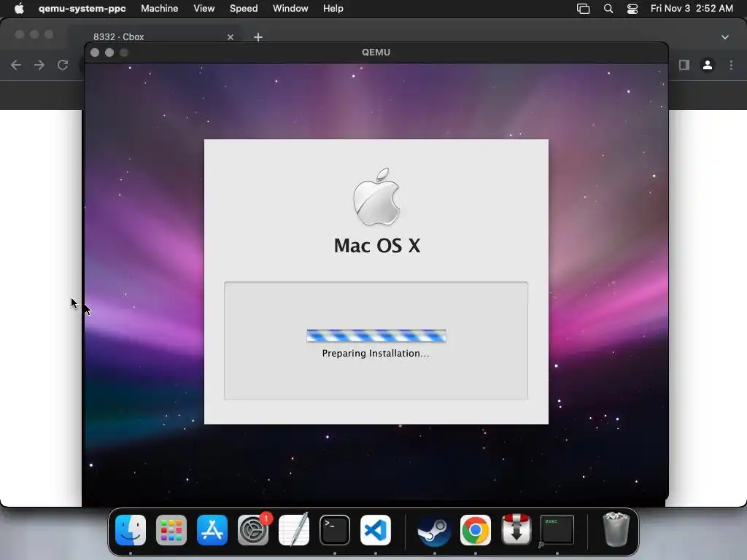Open Launchpad from the Dock
Image resolution: width=747 pixels, height=560 pixels.
pyautogui.click(x=171, y=530)
